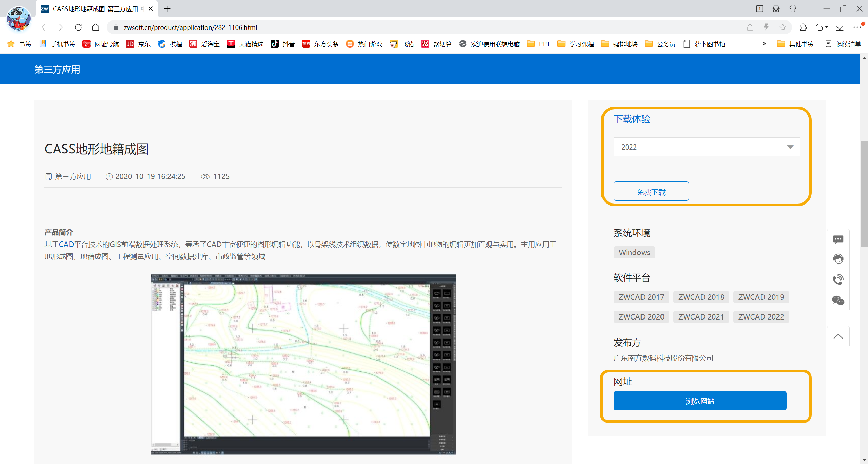
Task: Open the undo arrow dropdown caret
Action: click(x=827, y=27)
